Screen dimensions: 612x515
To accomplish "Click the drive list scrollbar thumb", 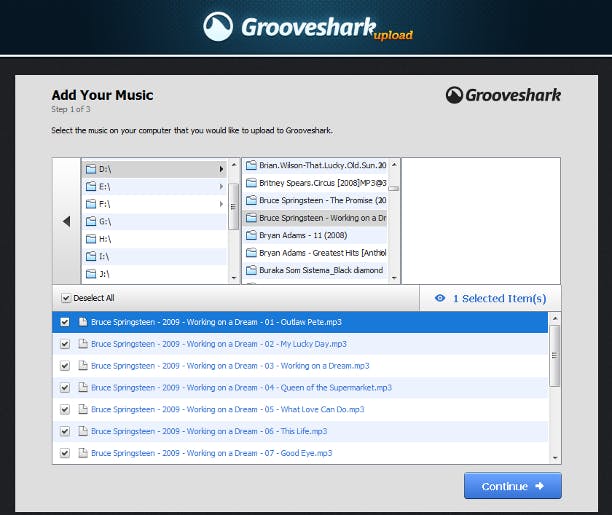I will point(233,207).
